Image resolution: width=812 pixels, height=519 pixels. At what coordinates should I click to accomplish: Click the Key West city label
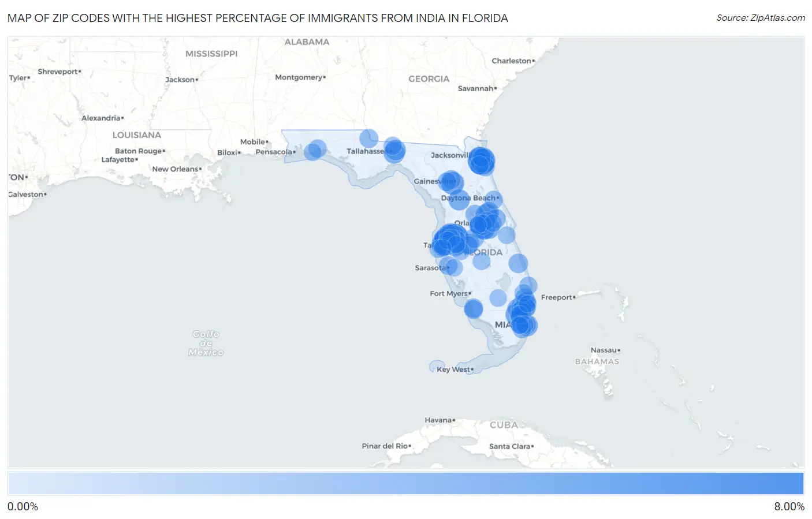455,369
